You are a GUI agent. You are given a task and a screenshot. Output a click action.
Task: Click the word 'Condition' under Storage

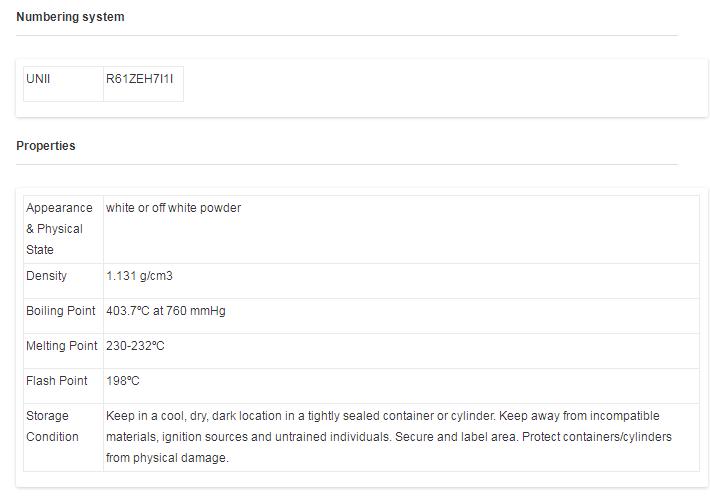52,437
